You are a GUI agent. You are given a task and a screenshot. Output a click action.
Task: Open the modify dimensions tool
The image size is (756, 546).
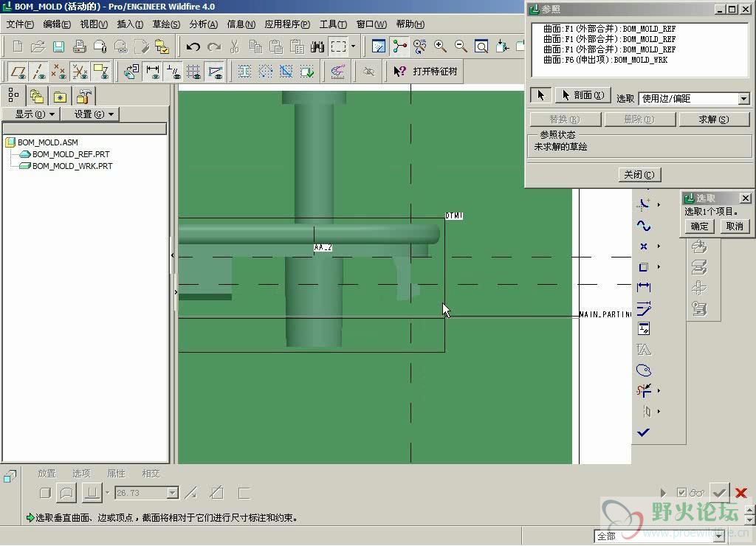644,308
